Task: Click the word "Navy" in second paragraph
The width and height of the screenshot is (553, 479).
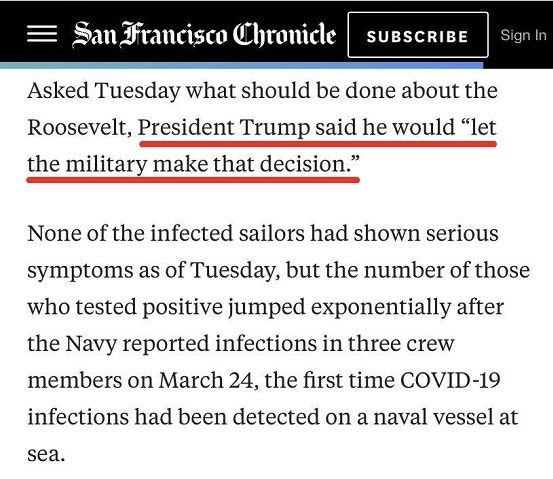Action: click(x=91, y=344)
